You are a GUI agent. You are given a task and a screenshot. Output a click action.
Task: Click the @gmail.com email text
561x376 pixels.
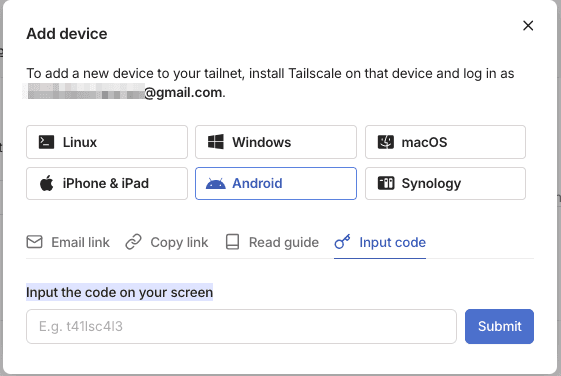tap(185, 93)
